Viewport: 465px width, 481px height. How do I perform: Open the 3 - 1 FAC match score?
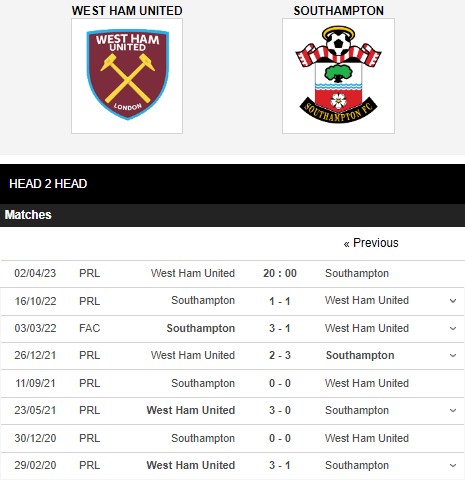[x=280, y=328]
